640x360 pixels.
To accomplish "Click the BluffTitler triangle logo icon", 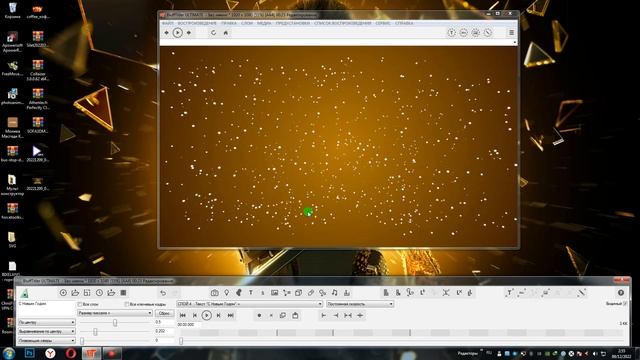I will coord(24,293).
